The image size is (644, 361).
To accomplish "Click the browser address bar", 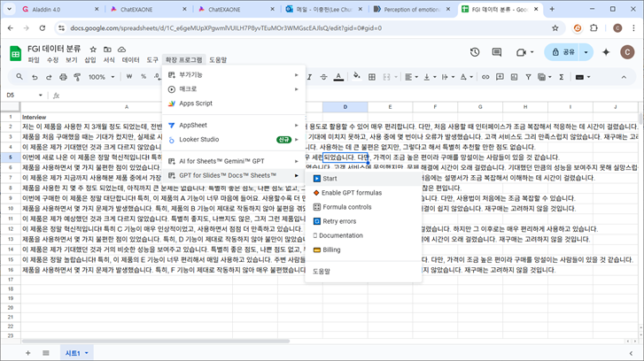I will click(x=308, y=28).
